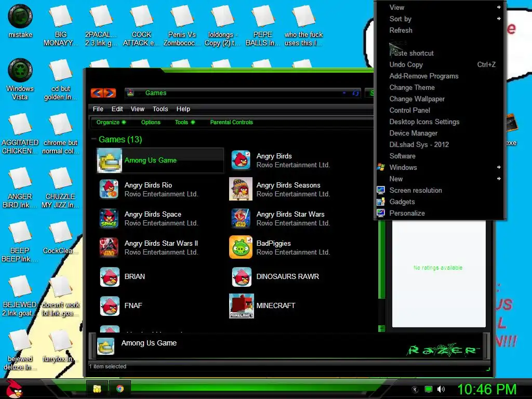
Task: Open the Organize dropdown
Action: pyautogui.click(x=111, y=122)
